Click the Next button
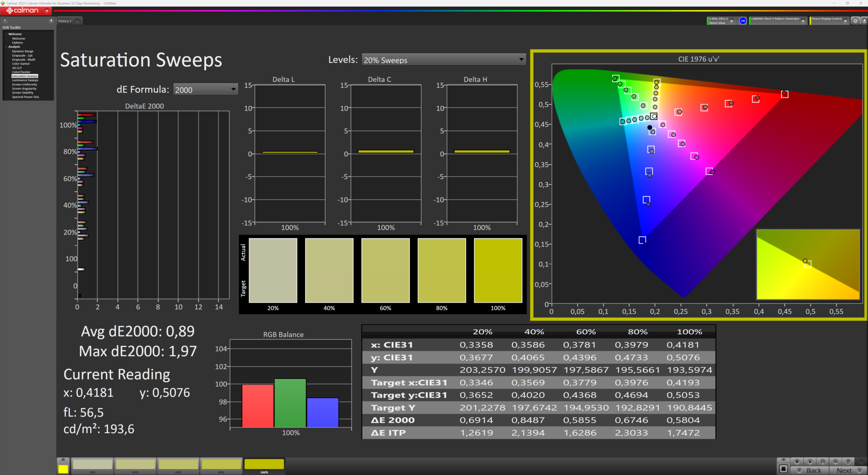 tap(848, 470)
